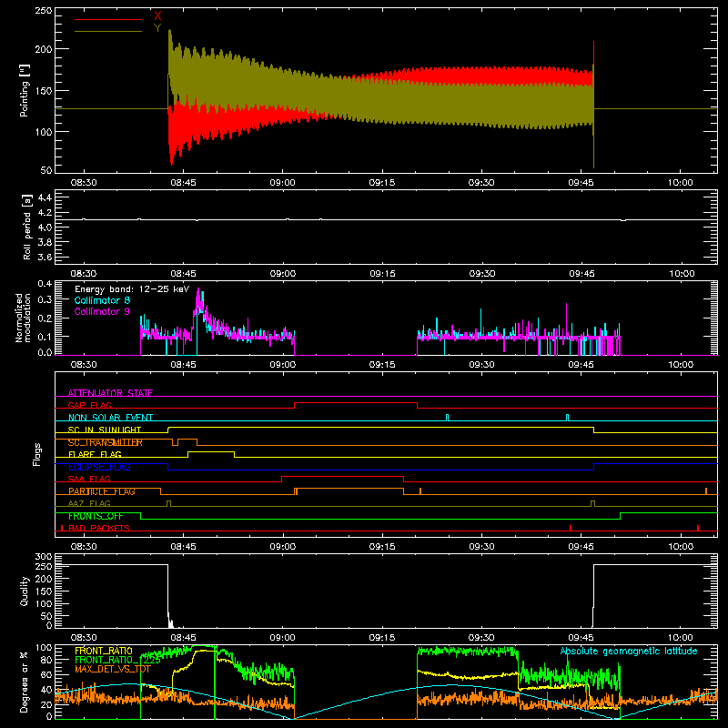The height and width of the screenshot is (728, 728).
Task: Click the 10:00 tick label under the Roll period plot
Action: [x=681, y=274]
